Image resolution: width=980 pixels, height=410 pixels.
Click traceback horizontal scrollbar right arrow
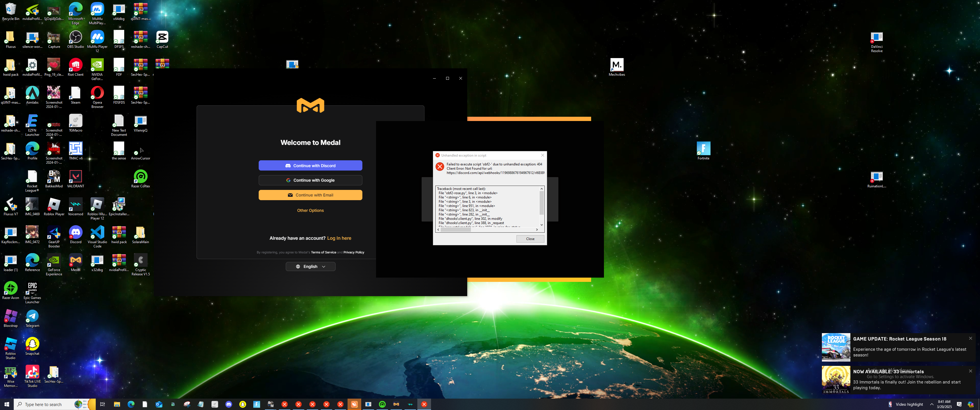pyautogui.click(x=537, y=230)
